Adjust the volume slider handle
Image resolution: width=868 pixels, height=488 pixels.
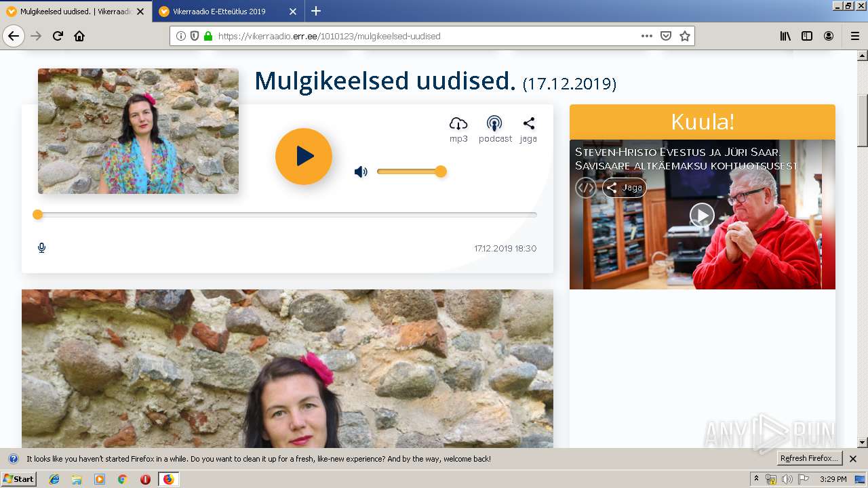click(x=441, y=171)
